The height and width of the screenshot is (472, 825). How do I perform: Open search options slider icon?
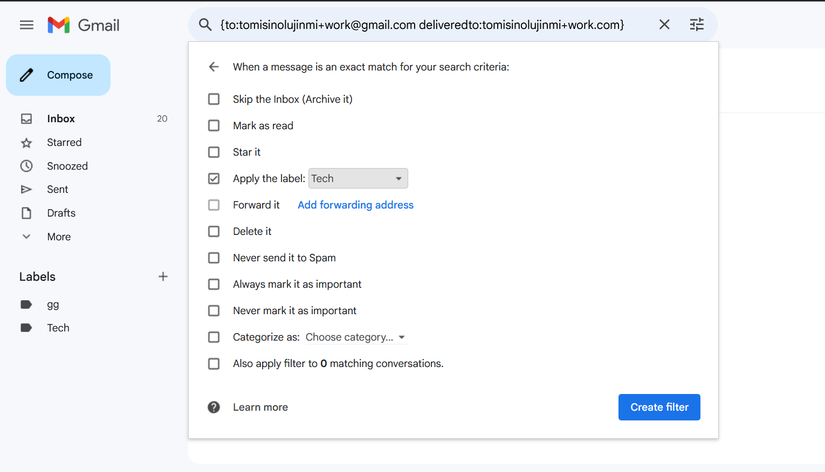(697, 25)
